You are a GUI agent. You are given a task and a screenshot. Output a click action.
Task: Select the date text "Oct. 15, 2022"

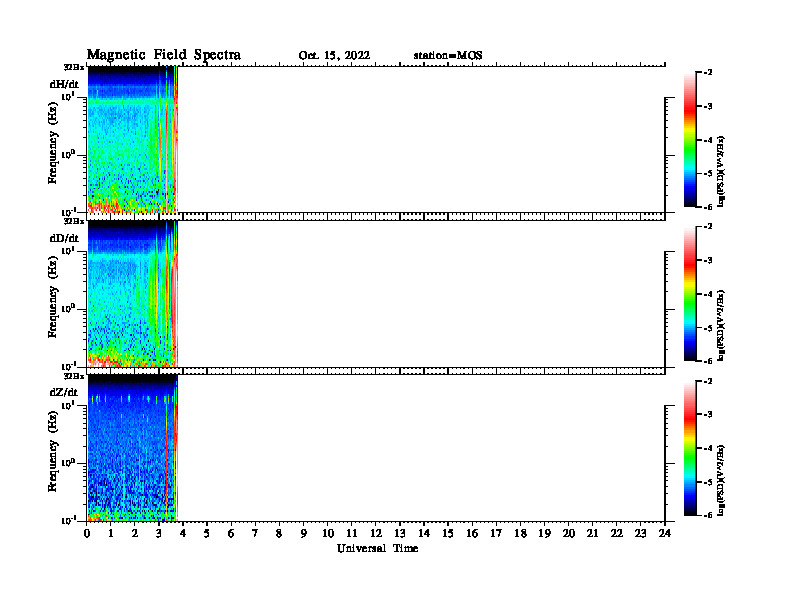tap(334, 56)
